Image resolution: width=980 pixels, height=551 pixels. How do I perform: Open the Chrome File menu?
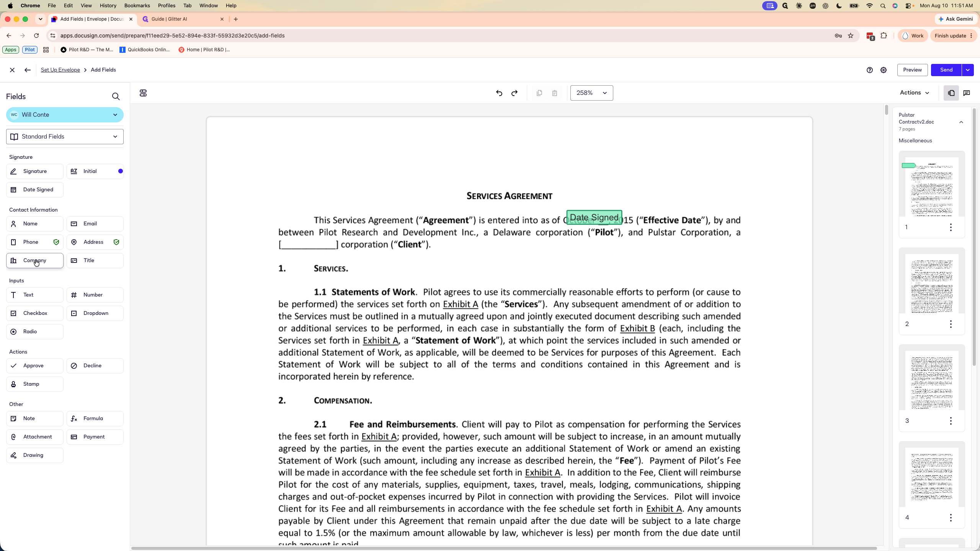(52, 6)
